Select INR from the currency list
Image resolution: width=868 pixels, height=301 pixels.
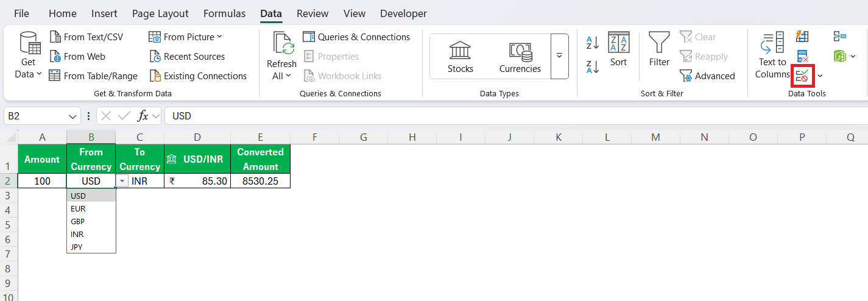coord(91,234)
